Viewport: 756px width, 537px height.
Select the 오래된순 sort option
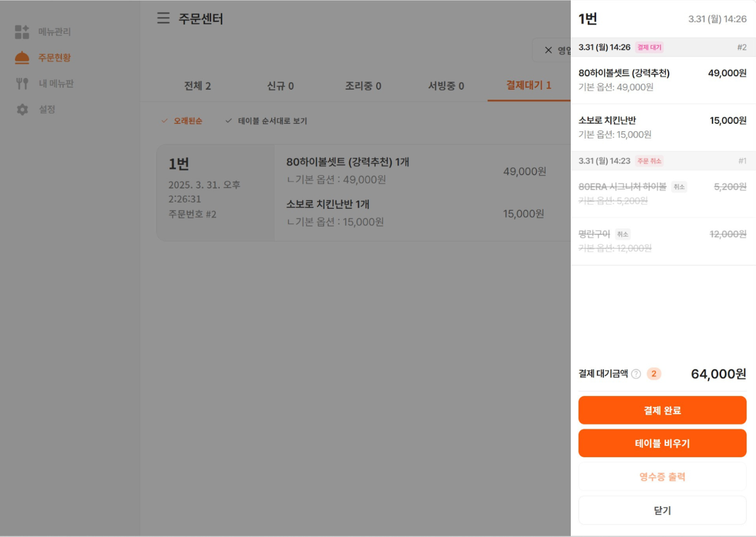pyautogui.click(x=182, y=121)
